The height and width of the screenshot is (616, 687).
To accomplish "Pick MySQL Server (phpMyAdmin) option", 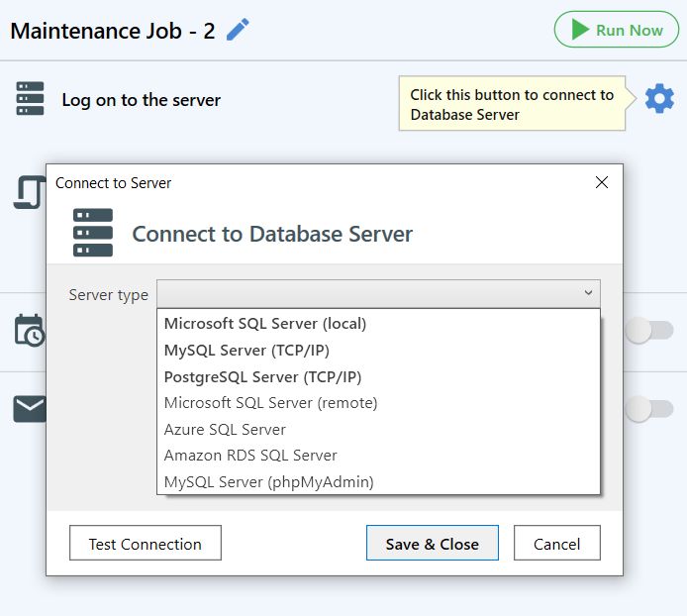I will (x=268, y=482).
